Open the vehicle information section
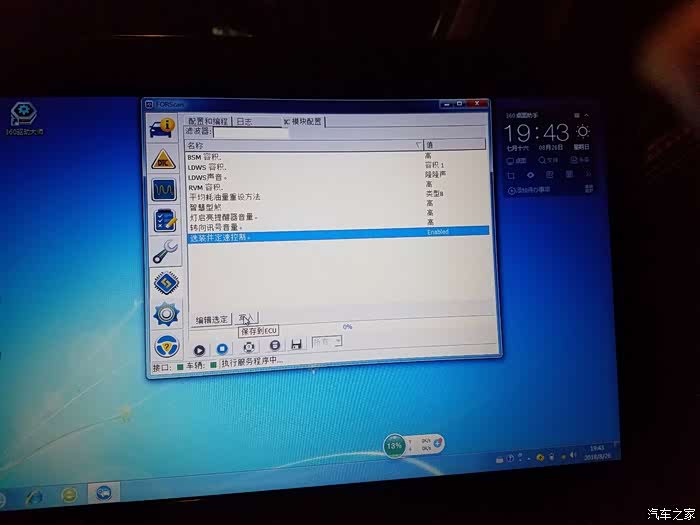The image size is (700, 525). pyautogui.click(x=162, y=128)
